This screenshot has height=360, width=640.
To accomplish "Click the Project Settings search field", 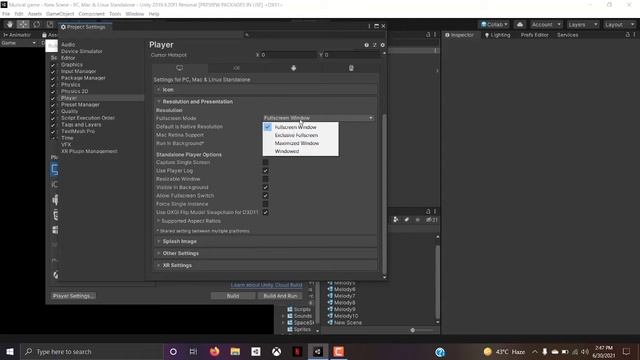I will 313,35.
